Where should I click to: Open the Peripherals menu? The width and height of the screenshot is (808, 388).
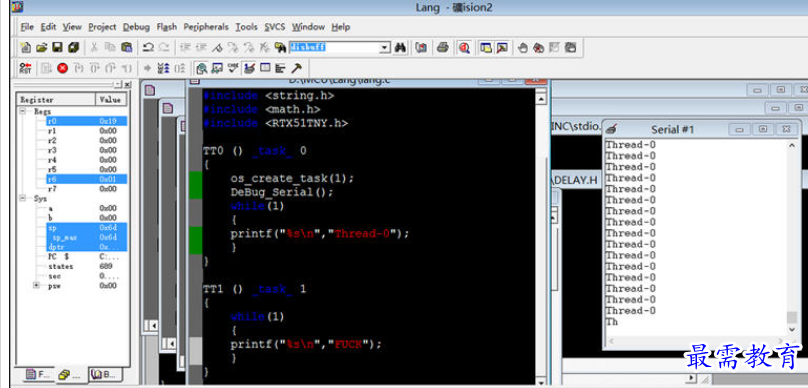tap(206, 27)
